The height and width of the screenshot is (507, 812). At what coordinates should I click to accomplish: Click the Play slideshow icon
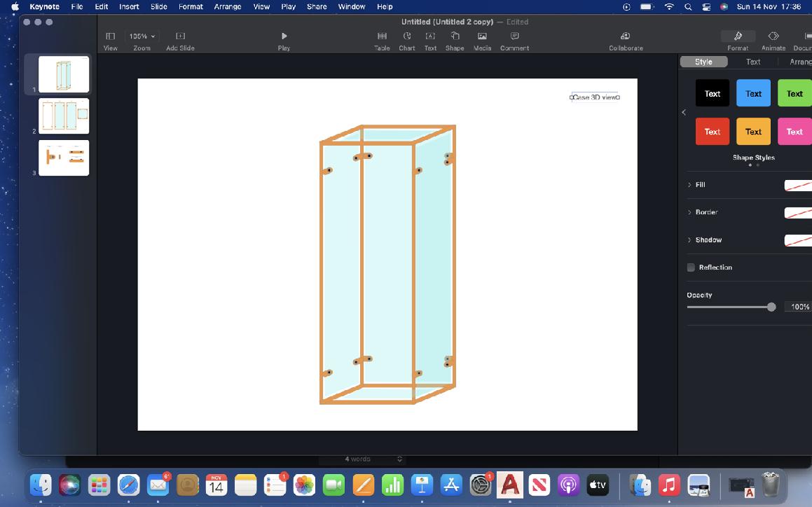284,36
